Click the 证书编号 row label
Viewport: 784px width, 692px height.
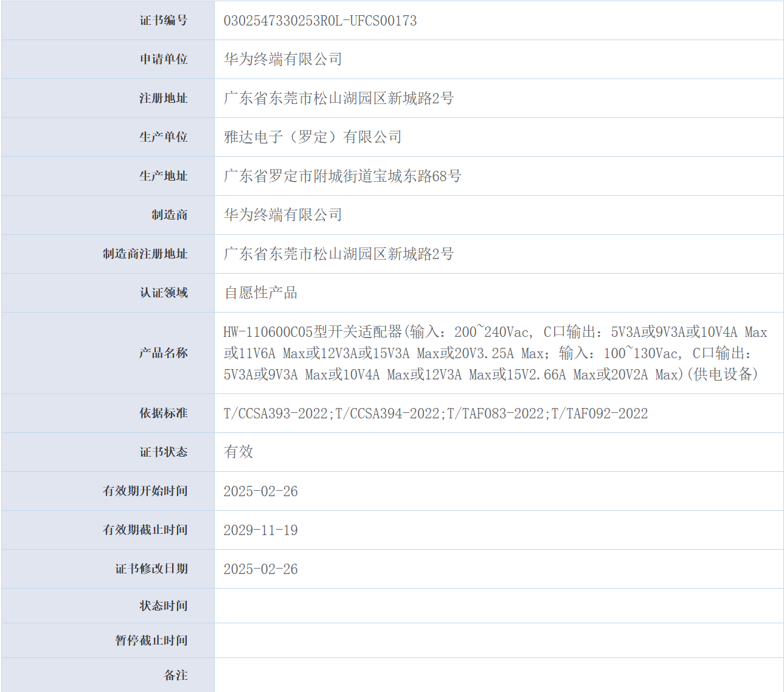tap(164, 21)
